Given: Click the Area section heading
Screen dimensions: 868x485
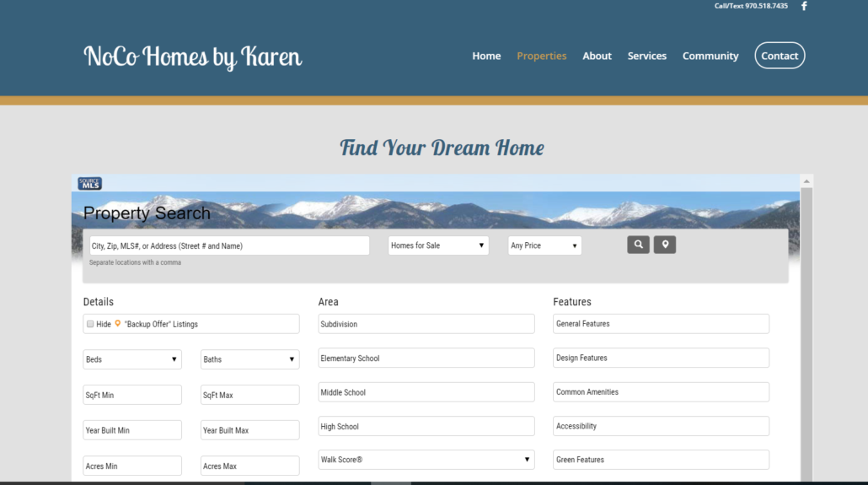Looking at the screenshot, I should (329, 301).
